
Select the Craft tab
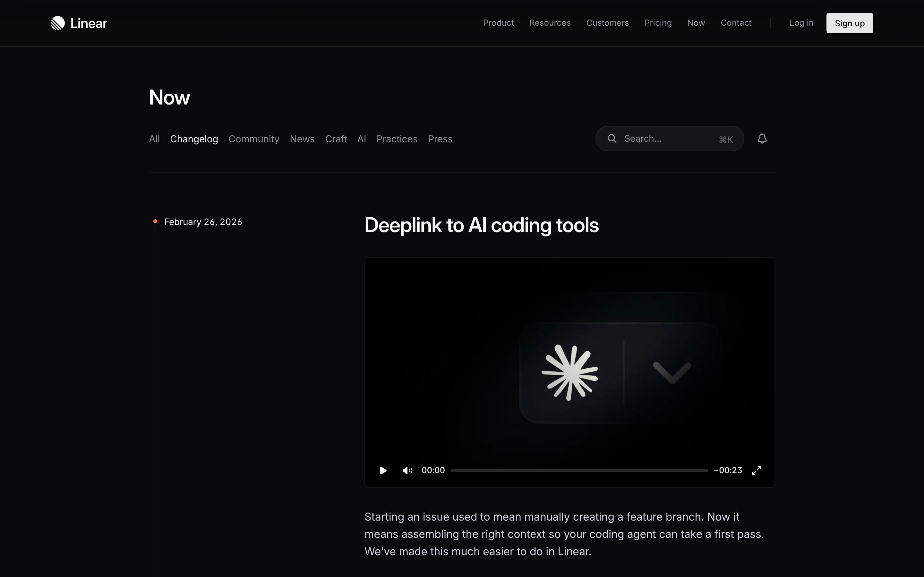point(336,139)
